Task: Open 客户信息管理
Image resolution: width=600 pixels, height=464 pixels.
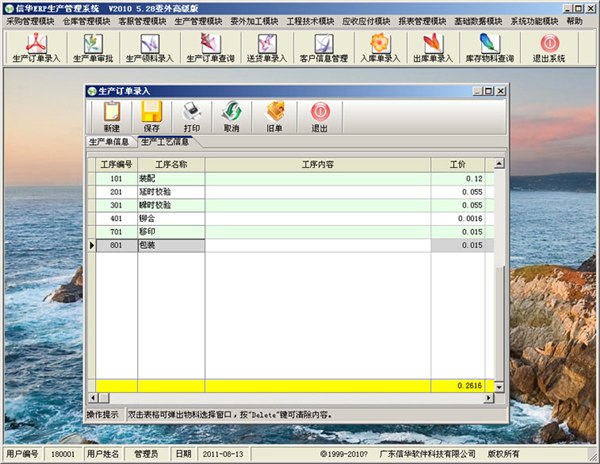Action: pos(324,48)
